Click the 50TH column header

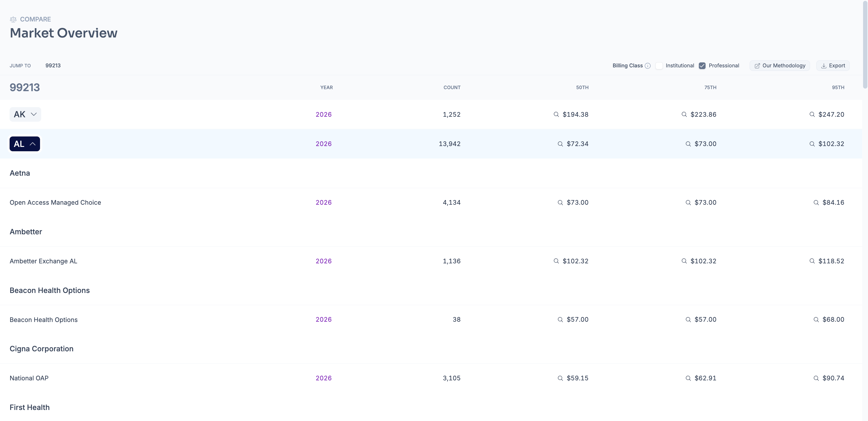582,87
